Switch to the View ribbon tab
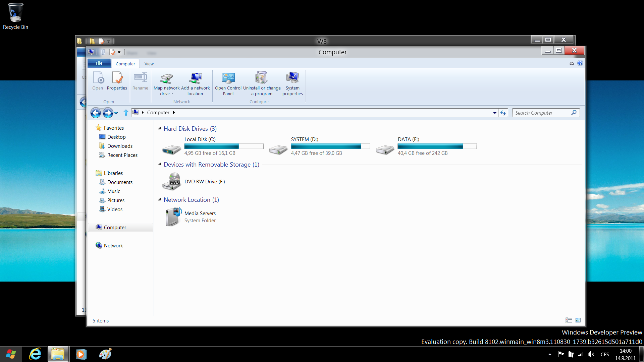Screen dimensions: 644x362 pyautogui.click(x=149, y=64)
